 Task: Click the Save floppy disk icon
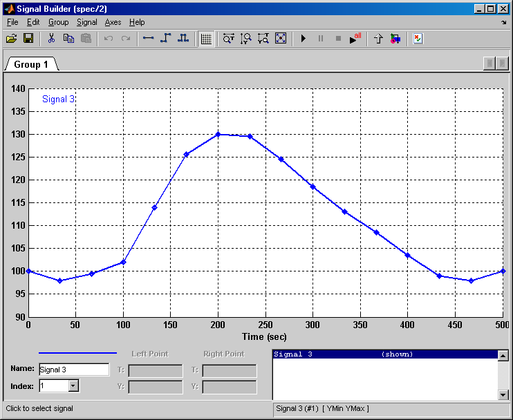[28, 39]
